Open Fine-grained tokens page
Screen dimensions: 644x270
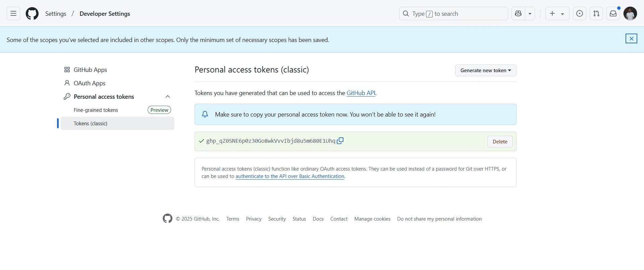pos(96,110)
